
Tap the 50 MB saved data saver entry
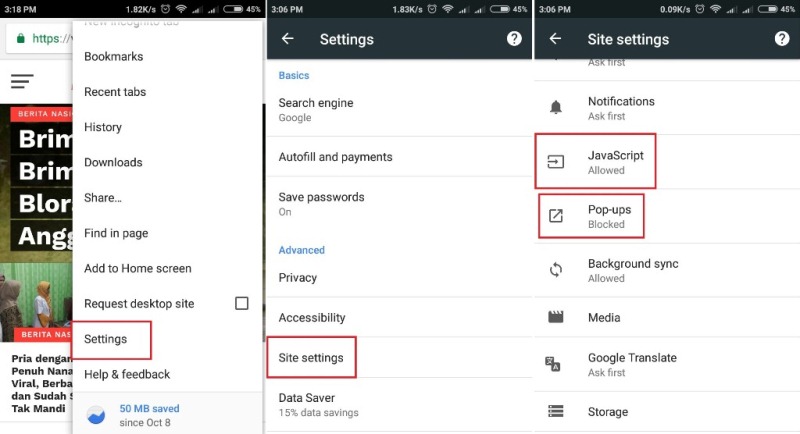click(167, 415)
